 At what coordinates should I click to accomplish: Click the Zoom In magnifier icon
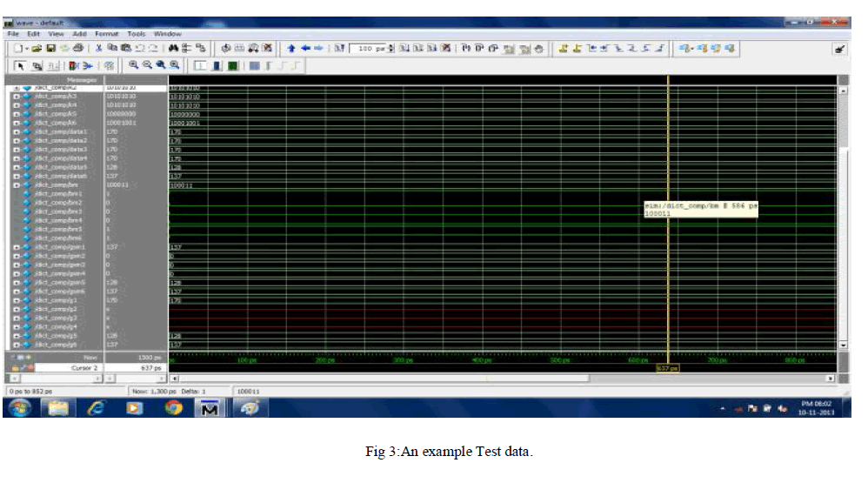click(134, 65)
